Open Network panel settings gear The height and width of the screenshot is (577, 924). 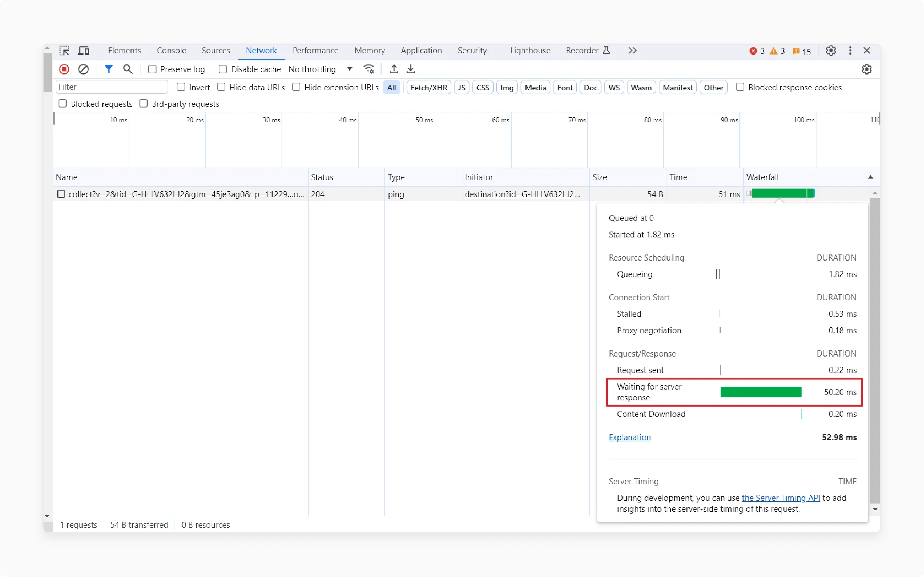(867, 69)
